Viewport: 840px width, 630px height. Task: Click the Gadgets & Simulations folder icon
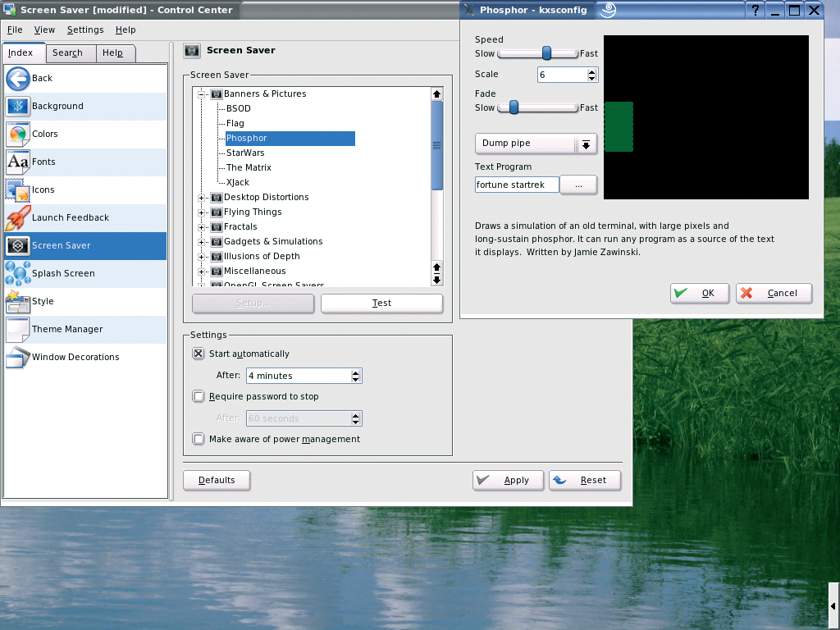coord(217,242)
